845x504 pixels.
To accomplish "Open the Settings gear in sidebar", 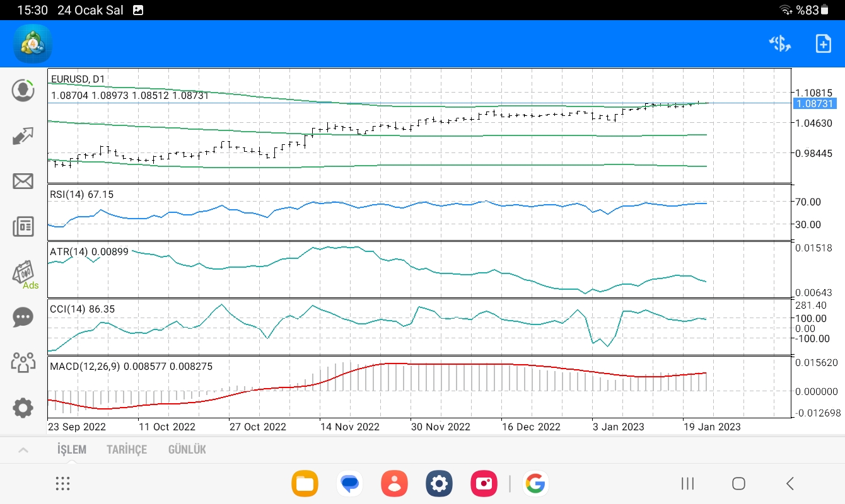I will tap(23, 408).
